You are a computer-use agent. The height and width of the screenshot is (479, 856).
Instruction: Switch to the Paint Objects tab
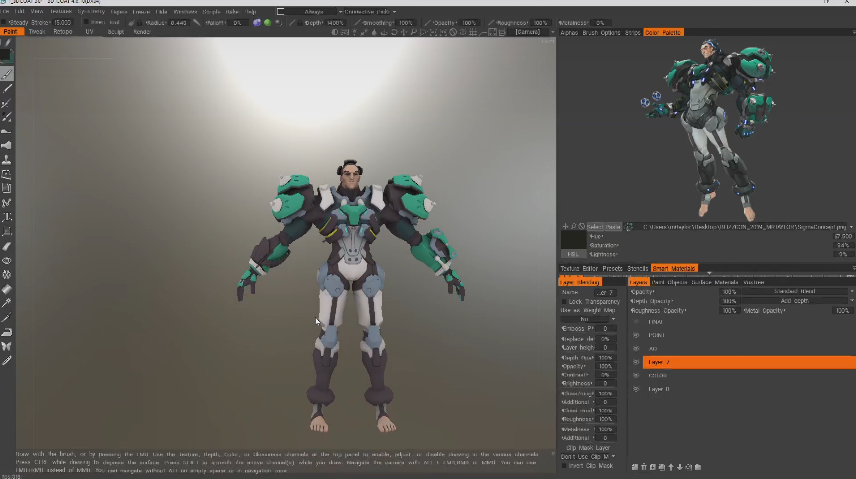pos(669,282)
